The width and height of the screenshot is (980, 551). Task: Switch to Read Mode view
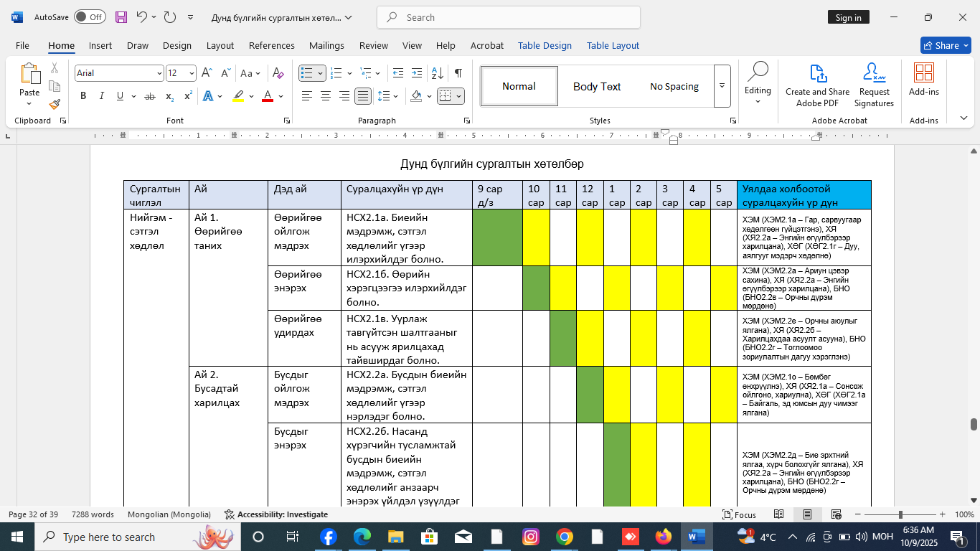click(x=778, y=514)
